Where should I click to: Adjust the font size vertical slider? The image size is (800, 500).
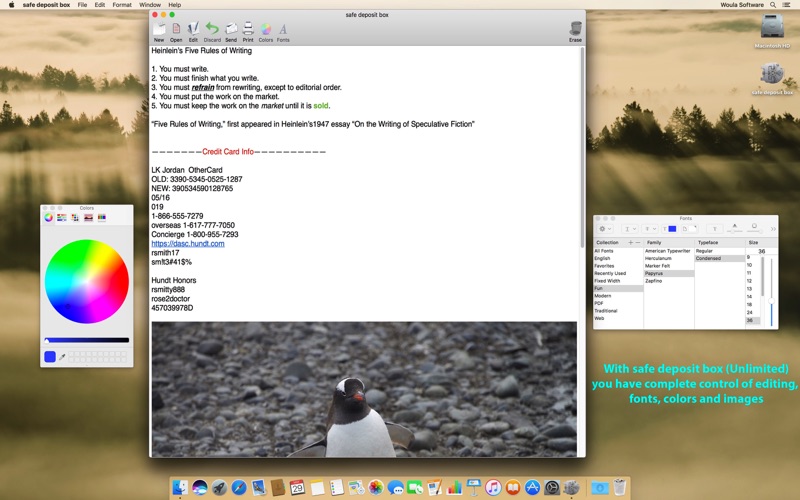pyautogui.click(x=771, y=292)
